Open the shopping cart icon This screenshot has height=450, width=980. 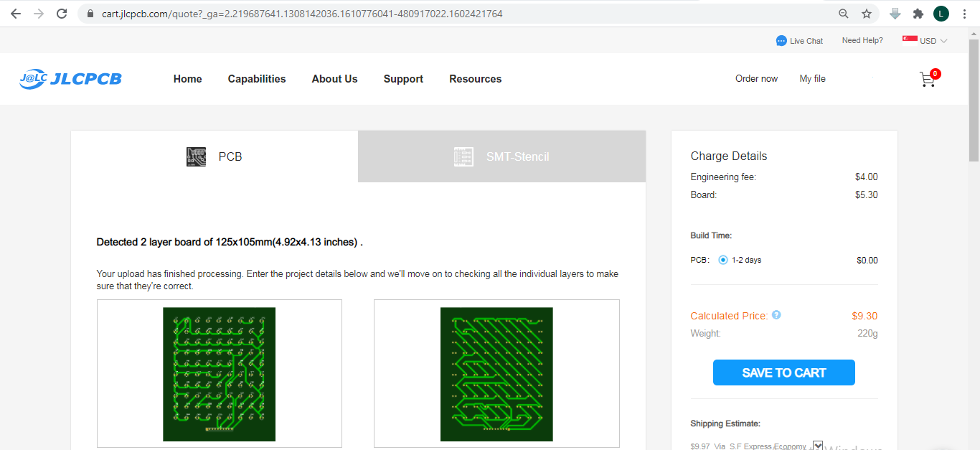[928, 79]
